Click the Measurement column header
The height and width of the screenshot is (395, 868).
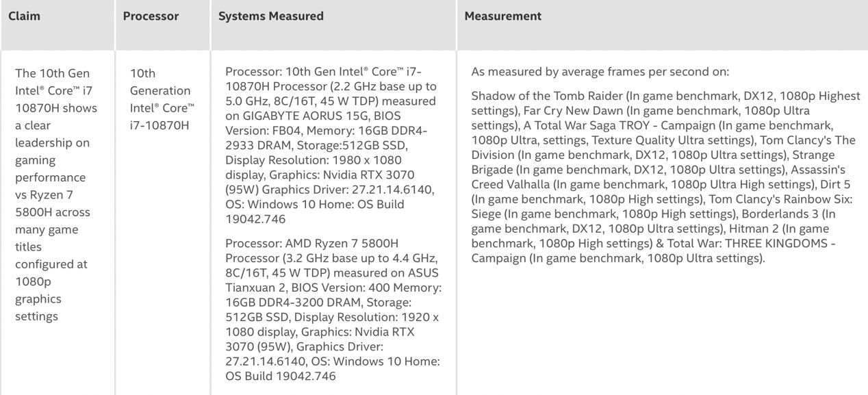tap(502, 16)
